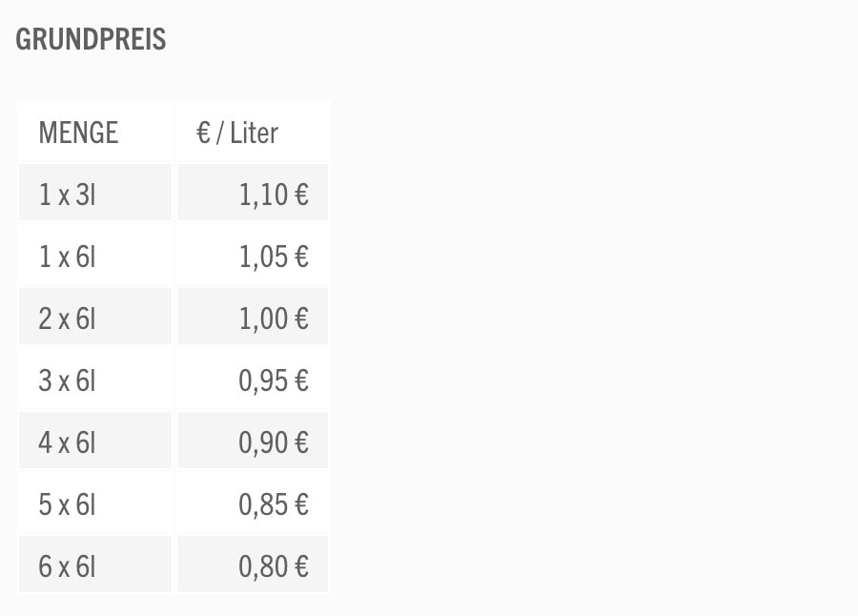The image size is (858, 616).
Task: Click the MENGE column header
Action: click(78, 133)
